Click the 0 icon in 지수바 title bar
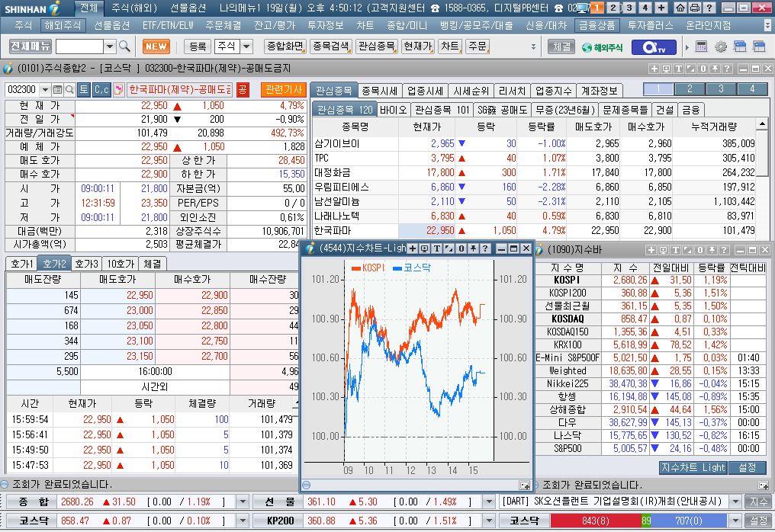The width and height of the screenshot is (775, 532). tap(699, 251)
